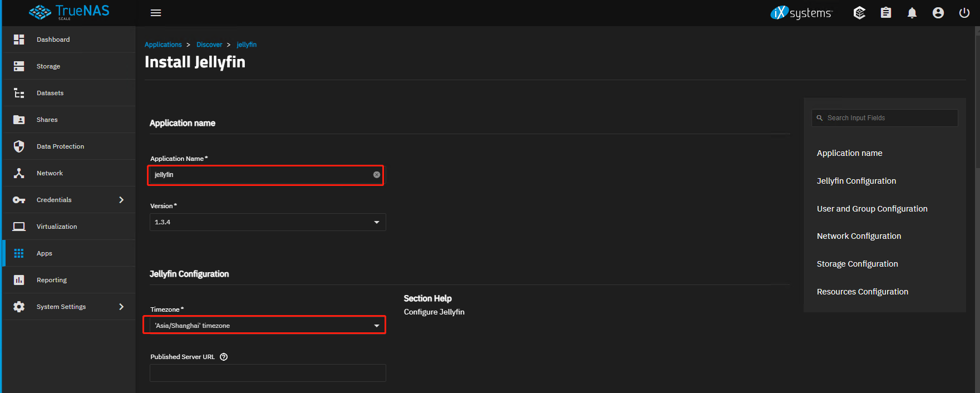Go to Dashboard menu item

tap(69, 40)
